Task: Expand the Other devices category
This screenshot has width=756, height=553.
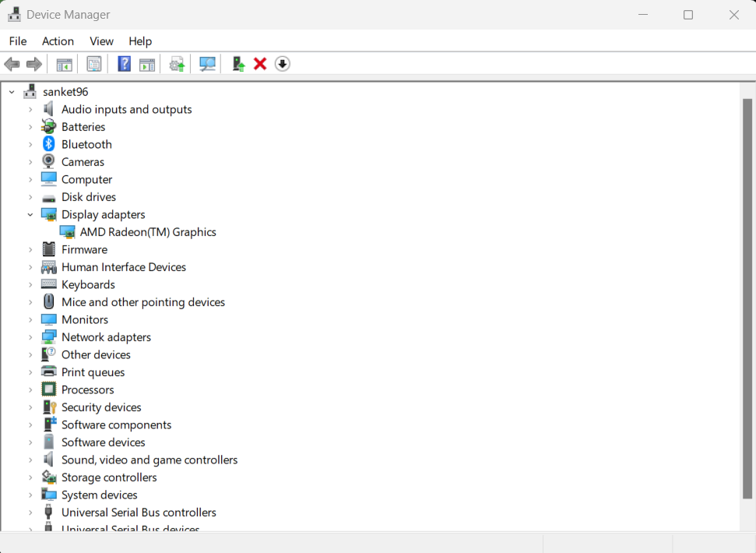Action: [x=30, y=354]
